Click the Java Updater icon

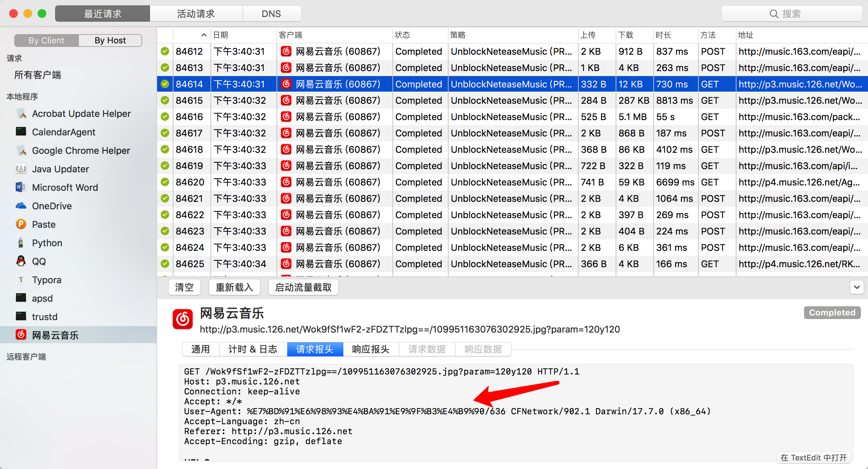point(21,169)
